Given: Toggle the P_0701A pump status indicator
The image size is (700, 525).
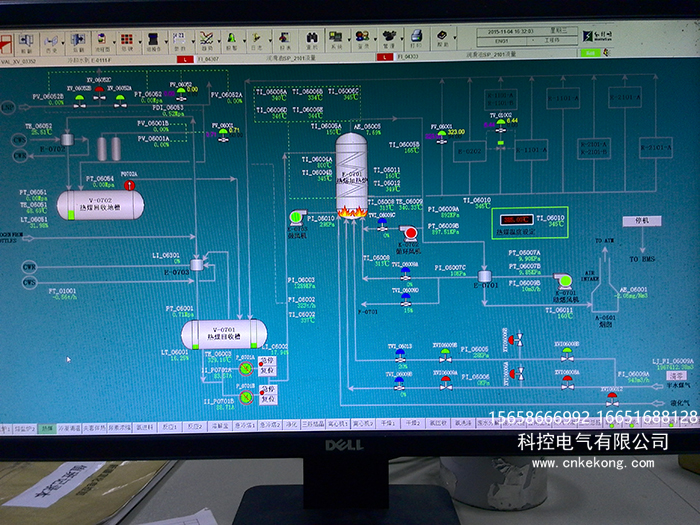Looking at the screenshot, I should [245, 371].
